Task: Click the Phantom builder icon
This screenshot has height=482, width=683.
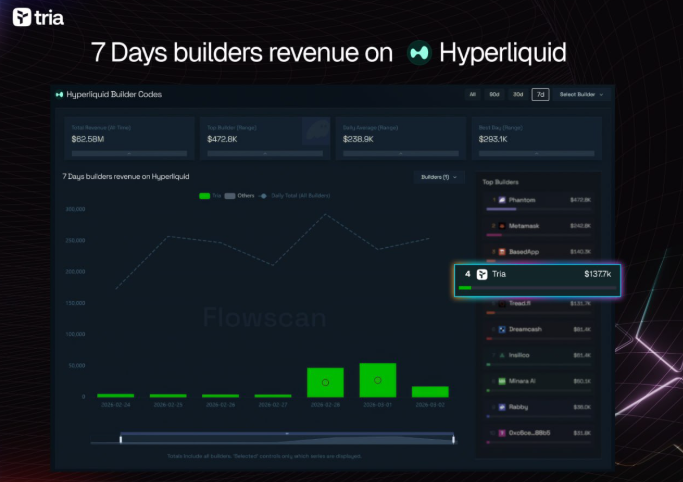Action: click(501, 200)
